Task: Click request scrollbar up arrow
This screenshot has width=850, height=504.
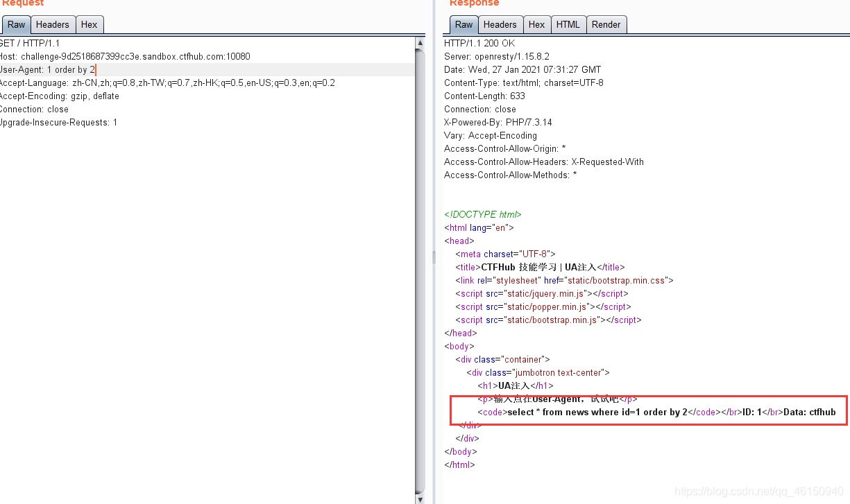Action: tap(420, 43)
